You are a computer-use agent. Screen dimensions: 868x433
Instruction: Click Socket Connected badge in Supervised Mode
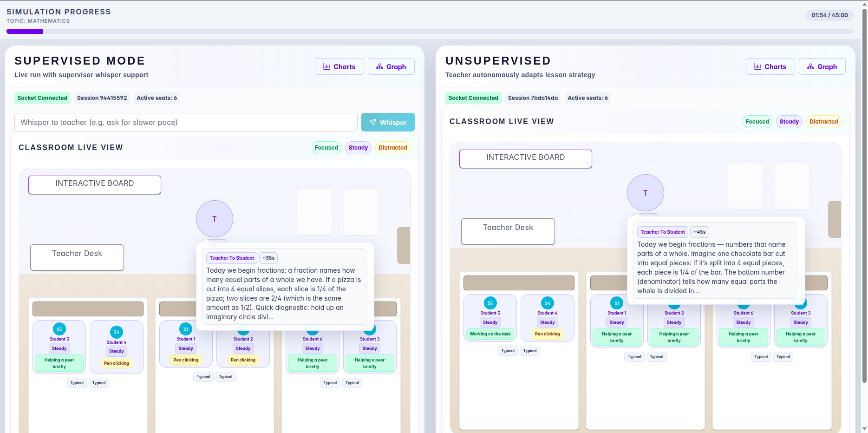pyautogui.click(x=42, y=98)
